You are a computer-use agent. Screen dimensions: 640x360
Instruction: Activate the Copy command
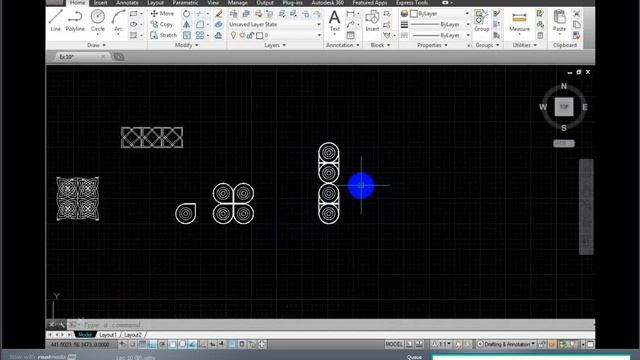[x=162, y=24]
